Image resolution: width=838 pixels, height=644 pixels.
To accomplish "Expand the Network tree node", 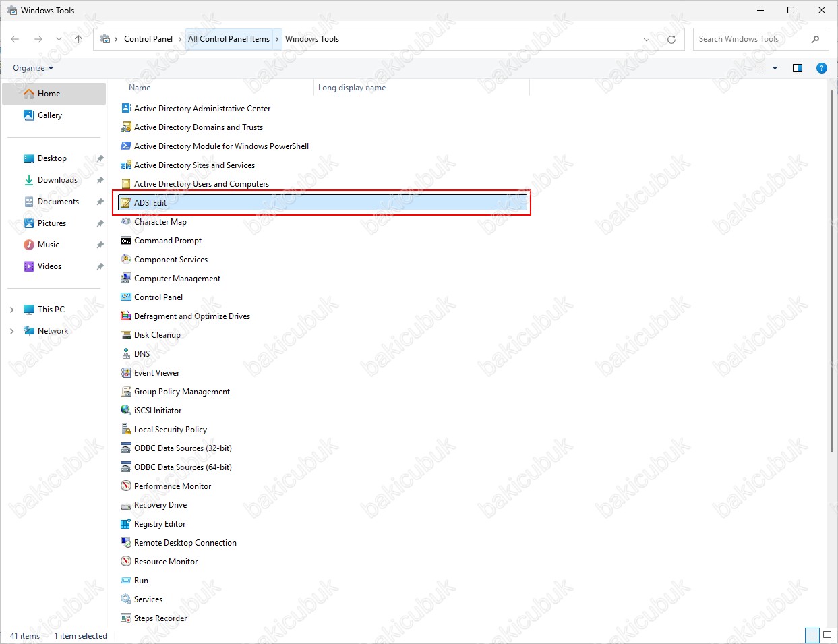I will 12,331.
